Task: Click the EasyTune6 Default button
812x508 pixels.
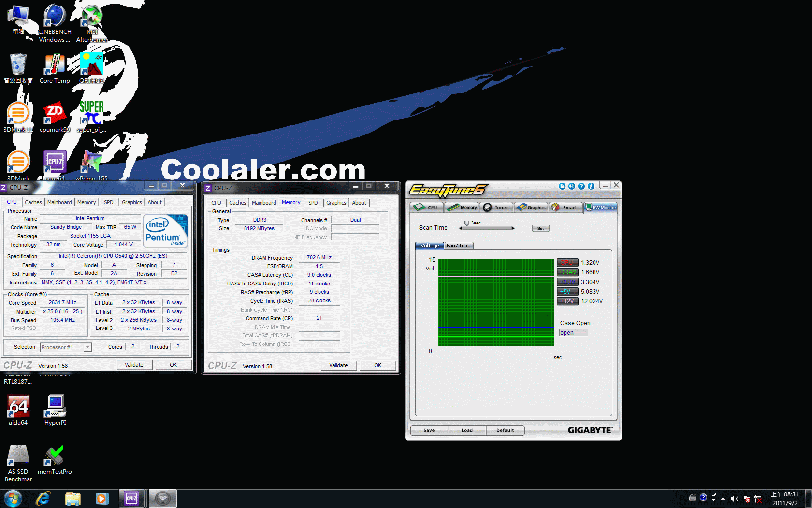Action: [x=506, y=430]
